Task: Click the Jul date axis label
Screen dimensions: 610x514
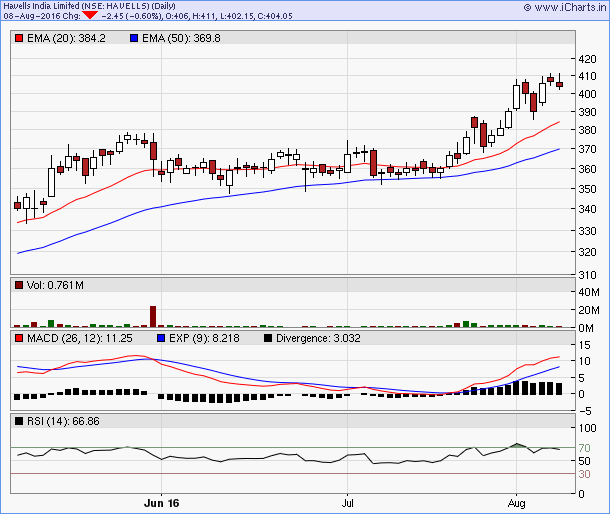Action: tap(347, 503)
